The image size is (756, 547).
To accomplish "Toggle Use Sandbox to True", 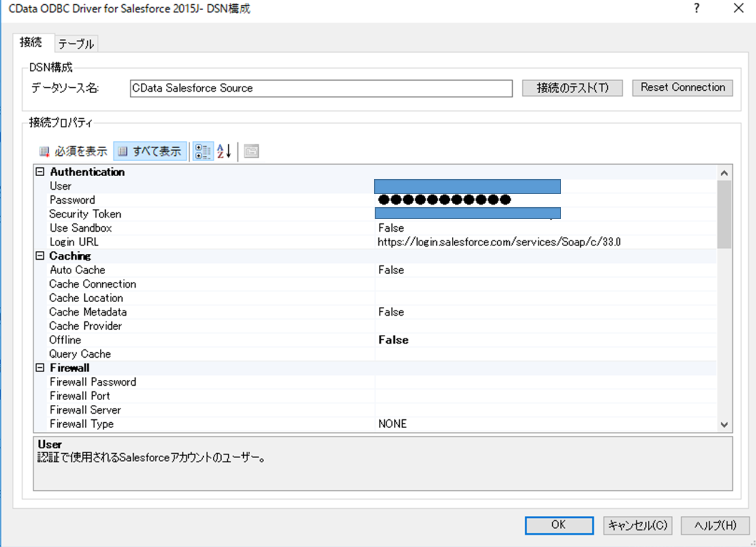I will pyautogui.click(x=418, y=228).
